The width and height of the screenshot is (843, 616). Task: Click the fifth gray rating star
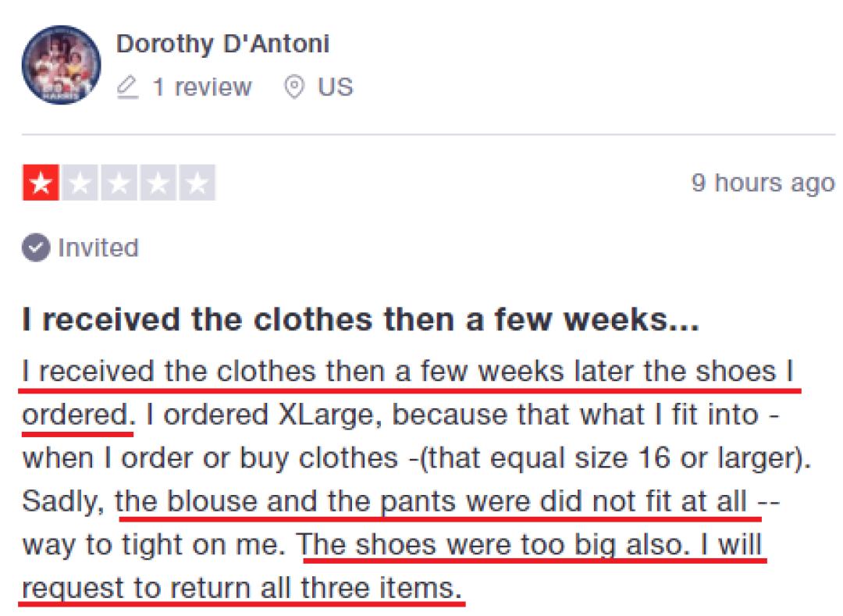click(197, 184)
